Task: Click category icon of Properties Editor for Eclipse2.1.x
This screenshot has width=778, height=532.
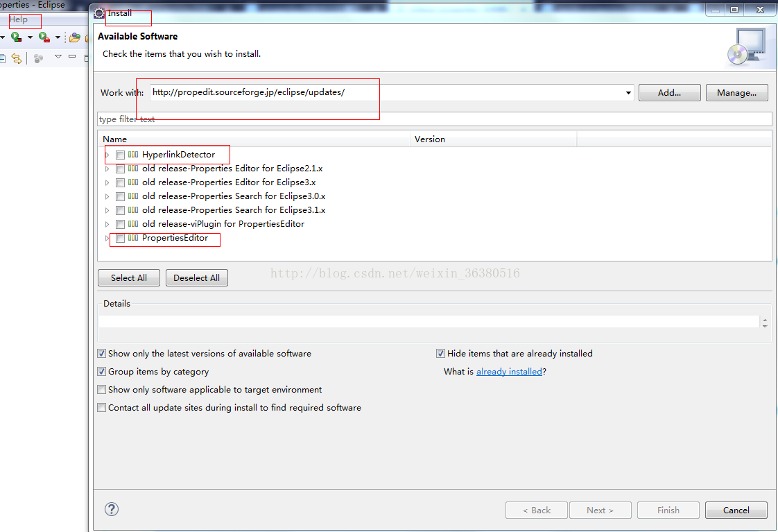Action: pyautogui.click(x=133, y=169)
